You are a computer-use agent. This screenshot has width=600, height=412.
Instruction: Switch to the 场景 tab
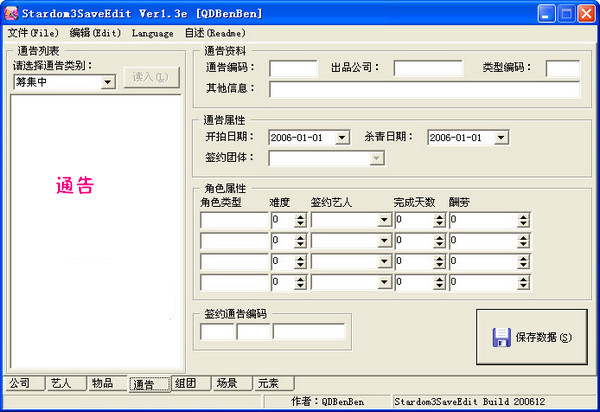(227, 383)
